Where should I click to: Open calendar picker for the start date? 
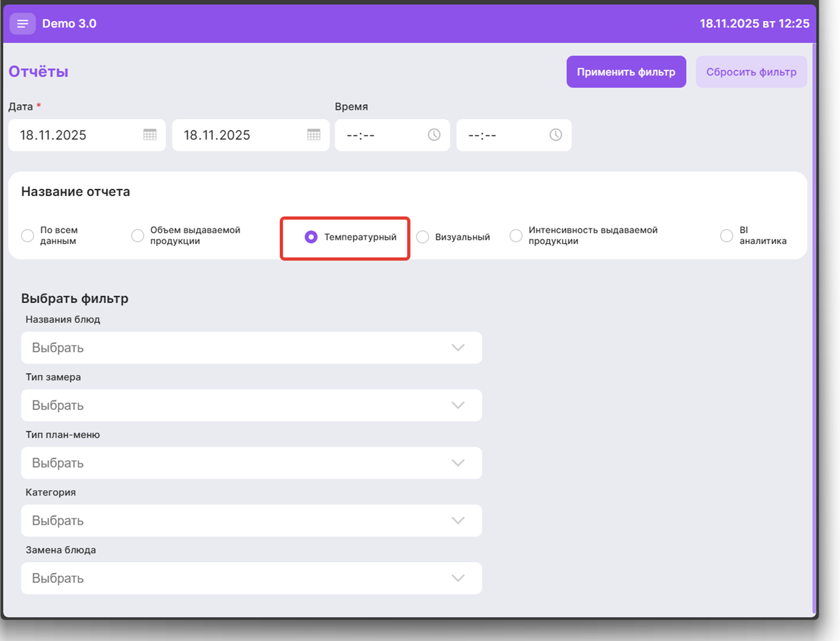click(x=150, y=135)
